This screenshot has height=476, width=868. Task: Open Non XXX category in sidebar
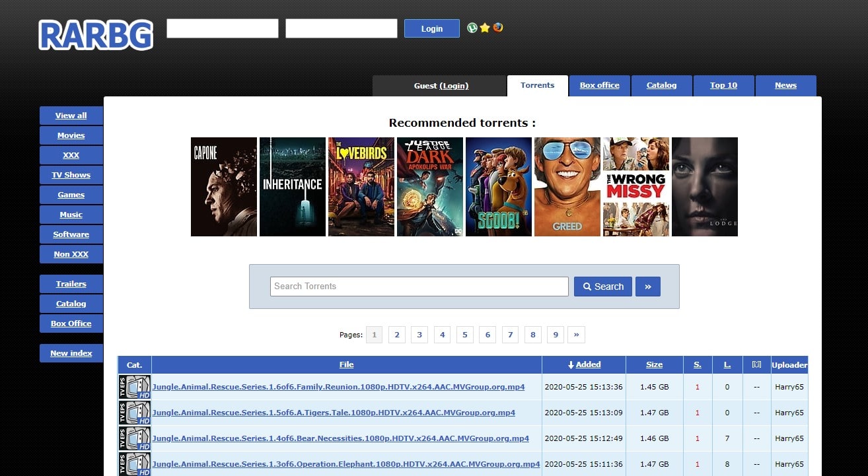click(71, 254)
